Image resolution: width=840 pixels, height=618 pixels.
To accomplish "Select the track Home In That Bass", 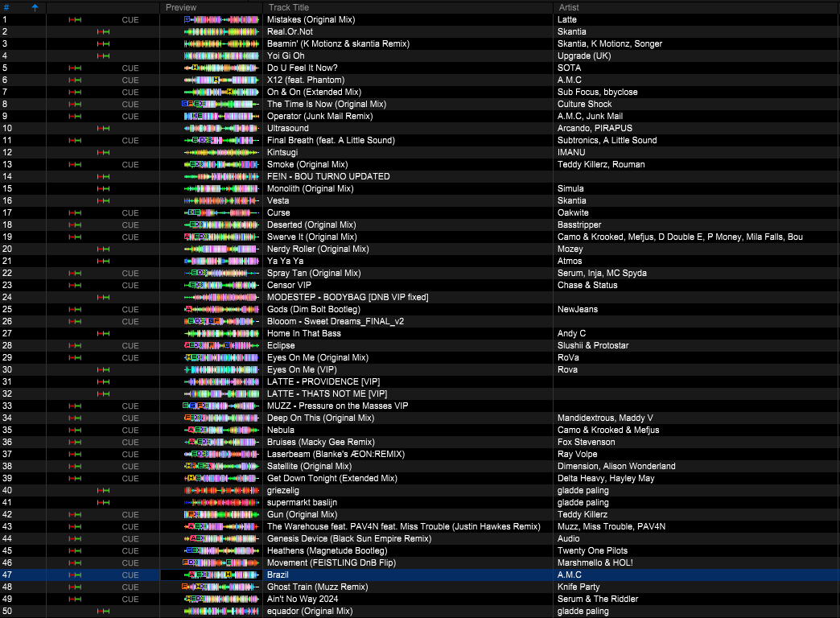I will click(x=303, y=333).
